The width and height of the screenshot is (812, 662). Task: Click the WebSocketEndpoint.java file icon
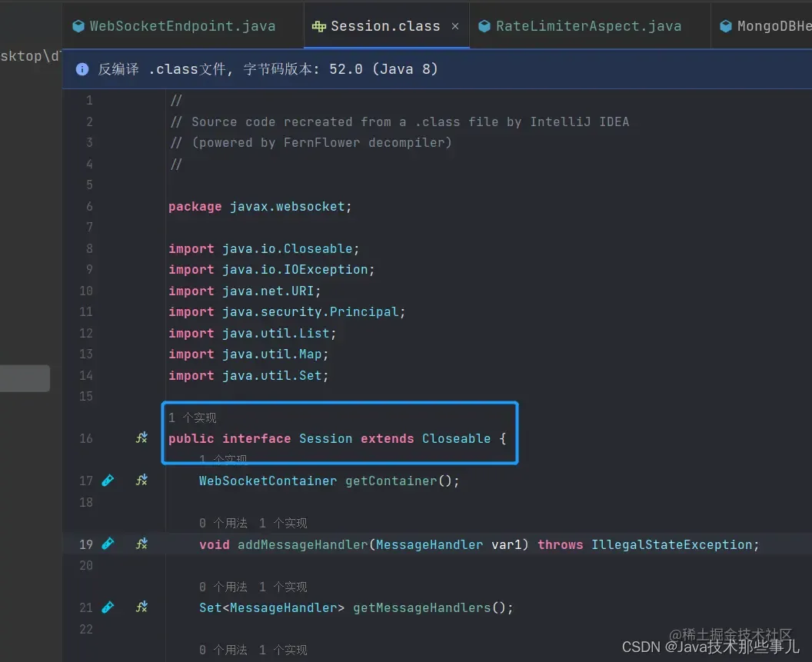click(x=78, y=26)
